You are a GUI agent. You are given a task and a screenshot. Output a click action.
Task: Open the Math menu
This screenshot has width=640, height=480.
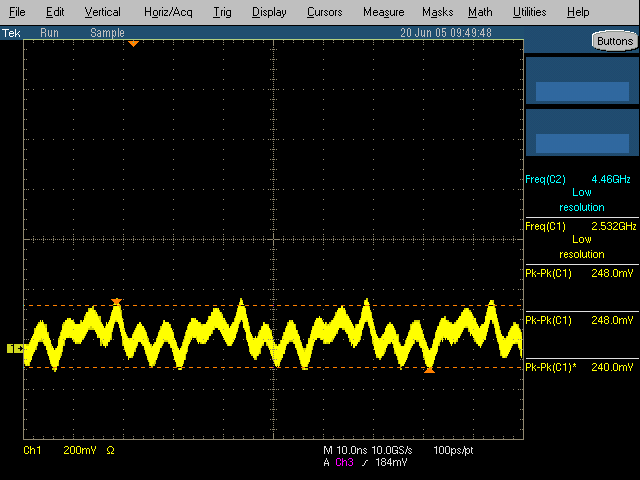click(x=480, y=12)
